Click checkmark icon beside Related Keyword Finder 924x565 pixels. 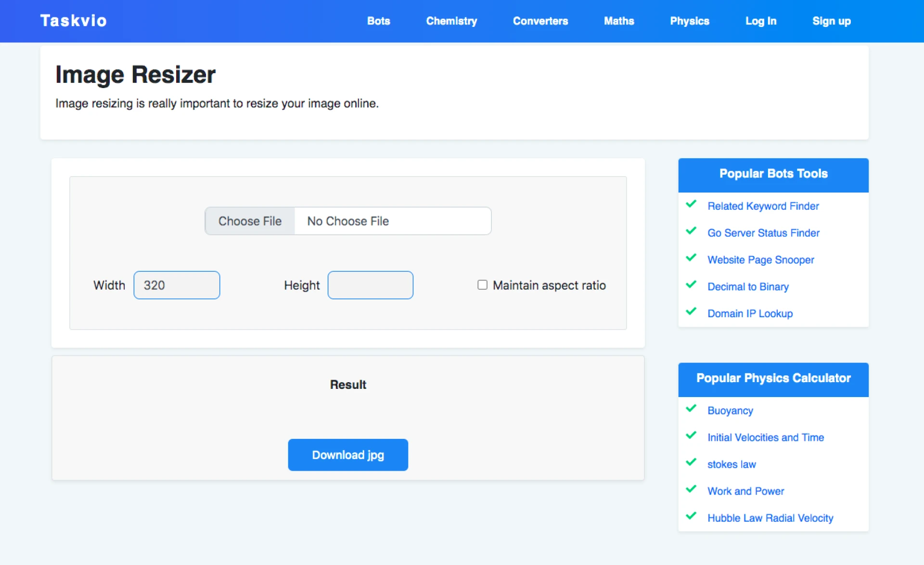coord(691,204)
